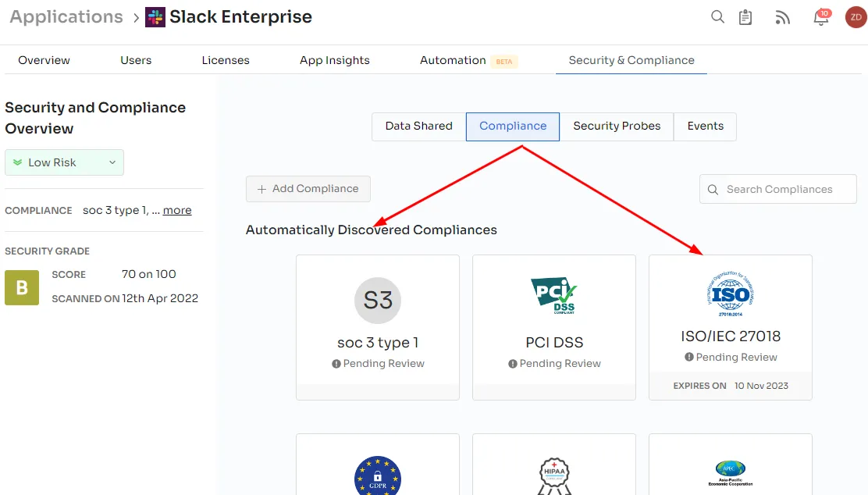Open the PCI DSS card title

pos(554,343)
